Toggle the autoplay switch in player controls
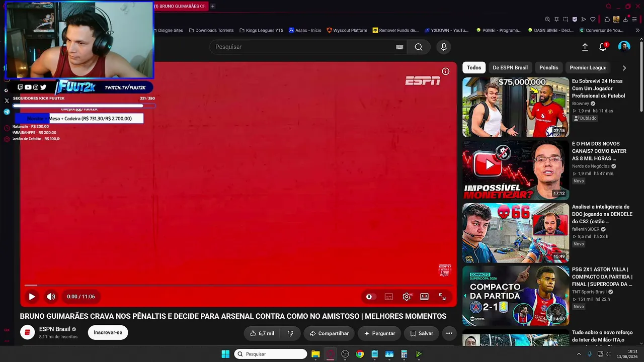 371,297
